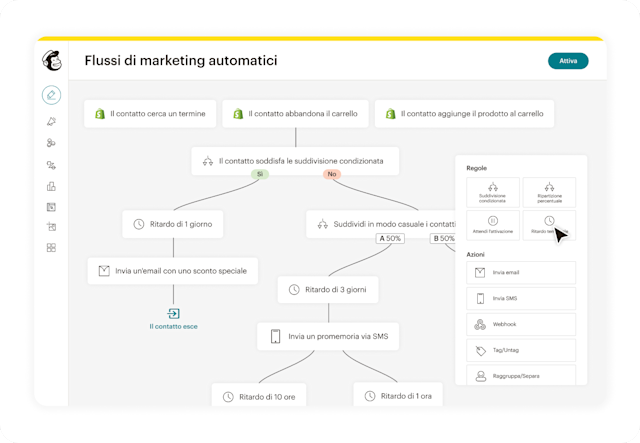Pick the Ritardo temporale rule tile
Viewport: 640px width, 443px height.
click(549, 225)
